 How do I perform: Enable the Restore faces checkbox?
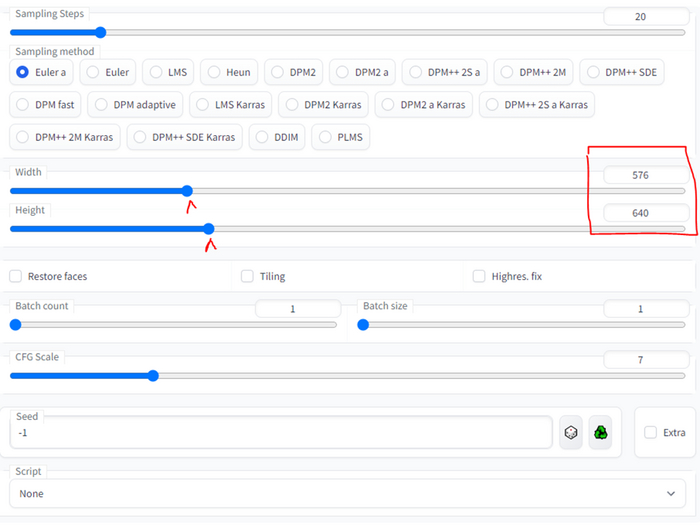[x=16, y=276]
